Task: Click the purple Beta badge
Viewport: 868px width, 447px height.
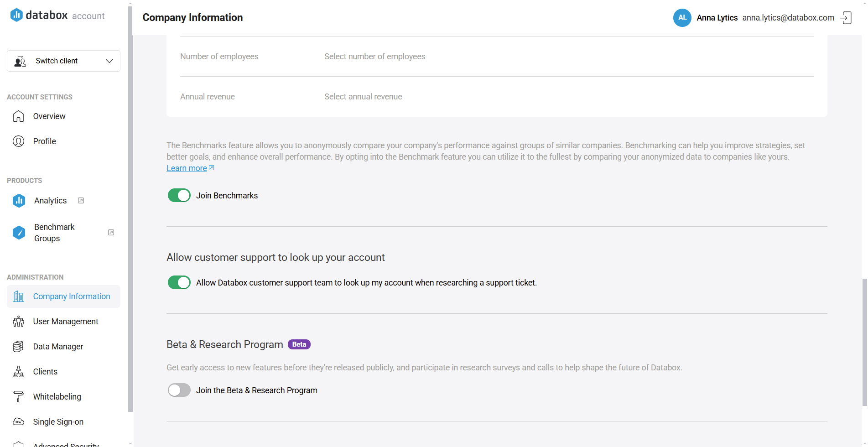Action: click(299, 344)
